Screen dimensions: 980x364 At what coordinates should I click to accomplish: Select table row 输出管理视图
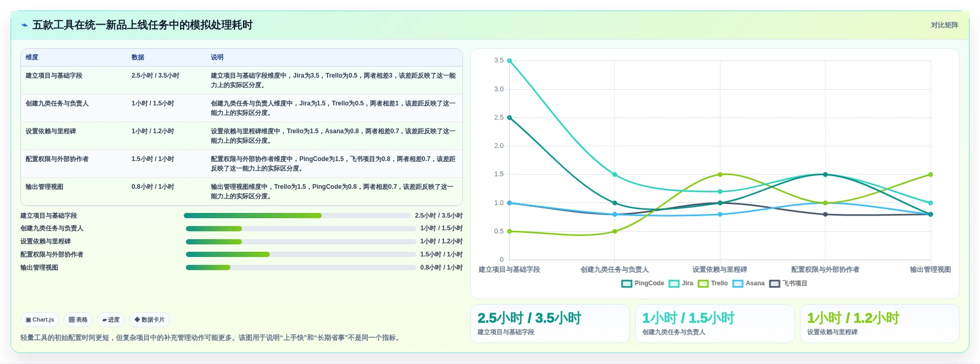coord(241,191)
